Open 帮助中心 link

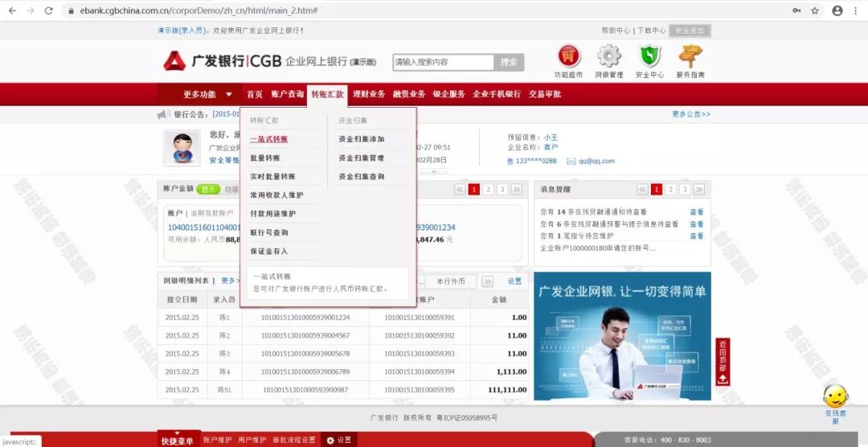pos(616,31)
